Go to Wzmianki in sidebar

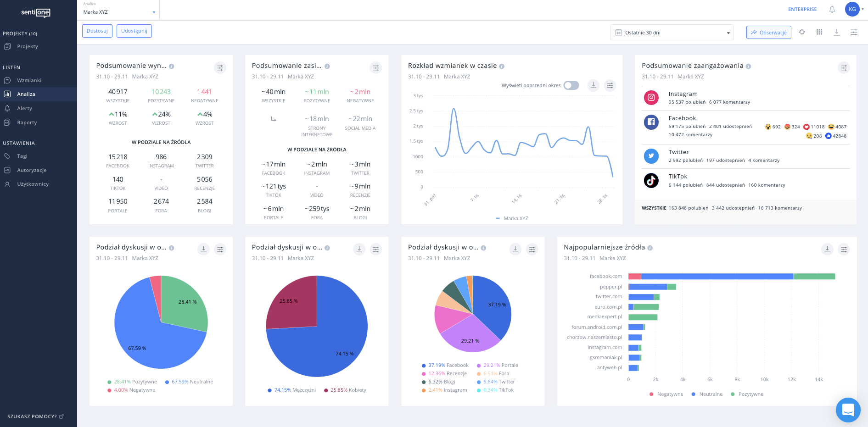point(29,80)
